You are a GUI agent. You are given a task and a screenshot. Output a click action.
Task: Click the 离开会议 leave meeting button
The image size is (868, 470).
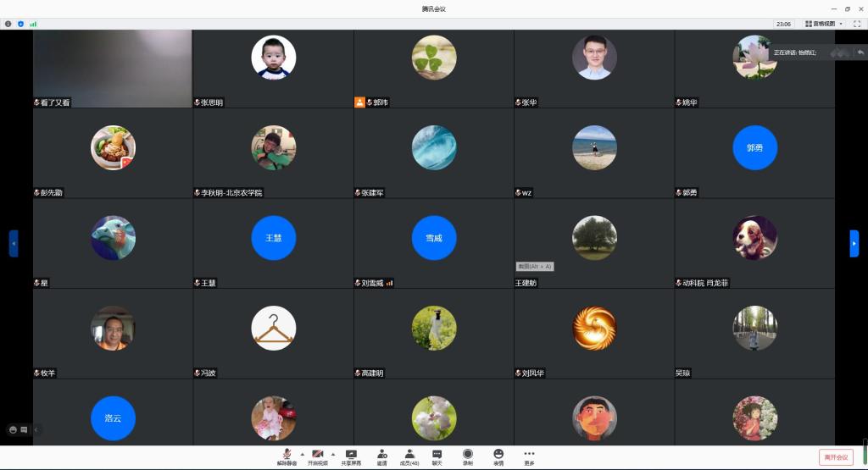tap(836, 456)
